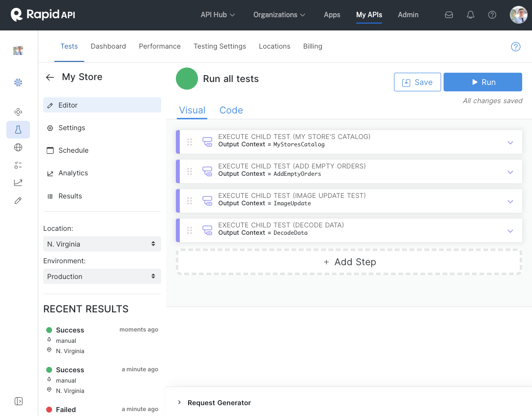Click child test icon of Decode Data step
532x416 pixels.
pyautogui.click(x=207, y=230)
